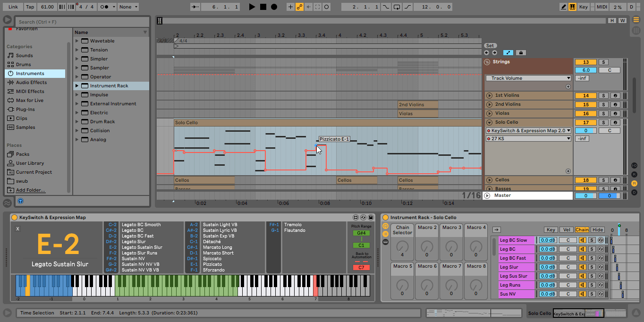This screenshot has width=644, height=322.
Task: Show the In/Out section (I-O)
Action: click(x=634, y=165)
